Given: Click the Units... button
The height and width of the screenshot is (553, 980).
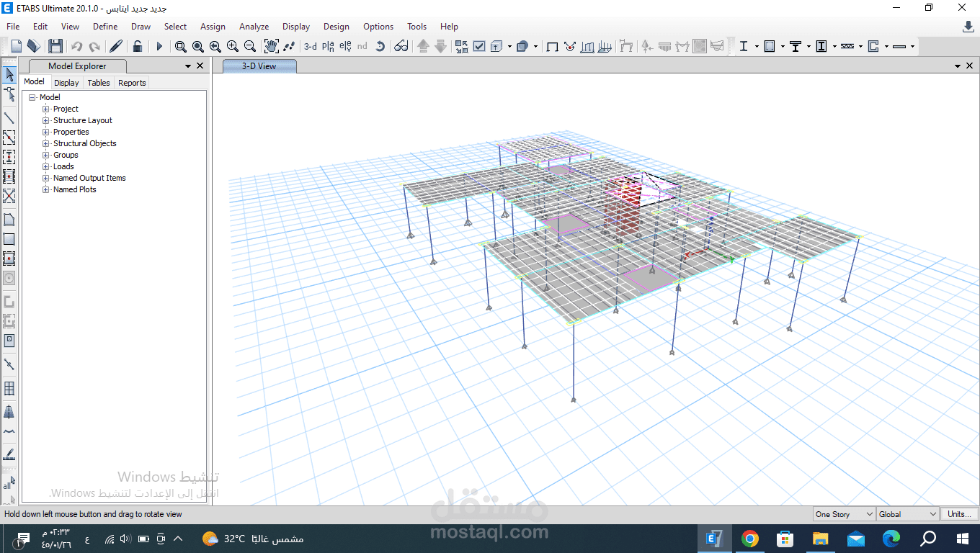Looking at the screenshot, I should click(x=959, y=514).
